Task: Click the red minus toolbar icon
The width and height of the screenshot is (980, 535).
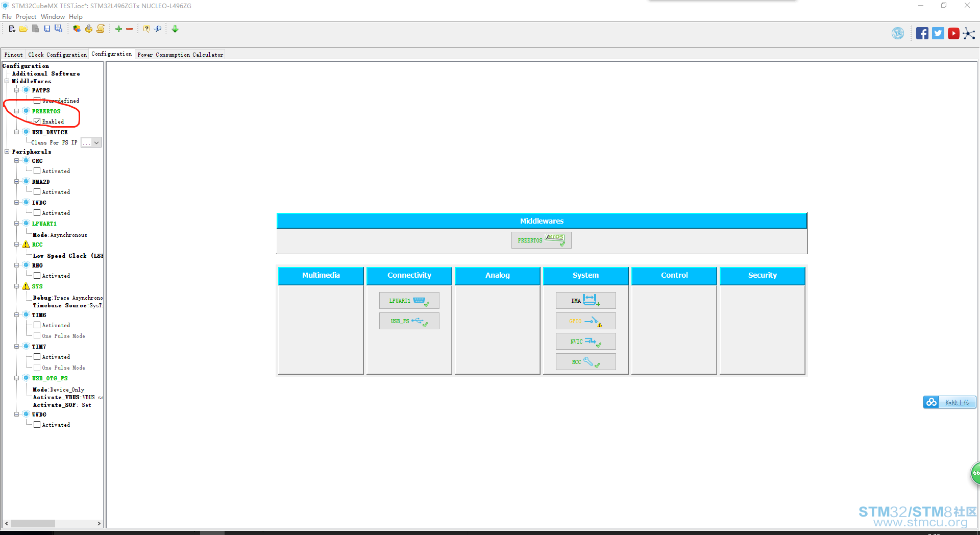Action: point(130,29)
